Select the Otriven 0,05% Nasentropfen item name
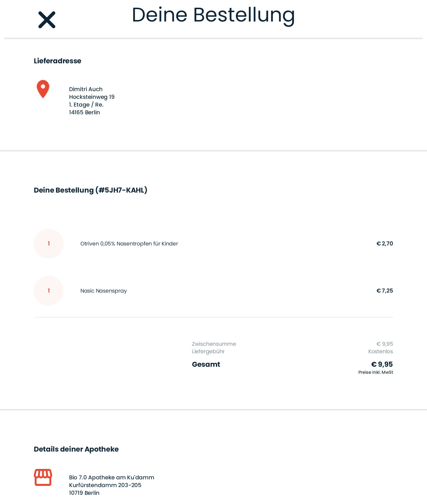This screenshot has width=427, height=504. (129, 244)
